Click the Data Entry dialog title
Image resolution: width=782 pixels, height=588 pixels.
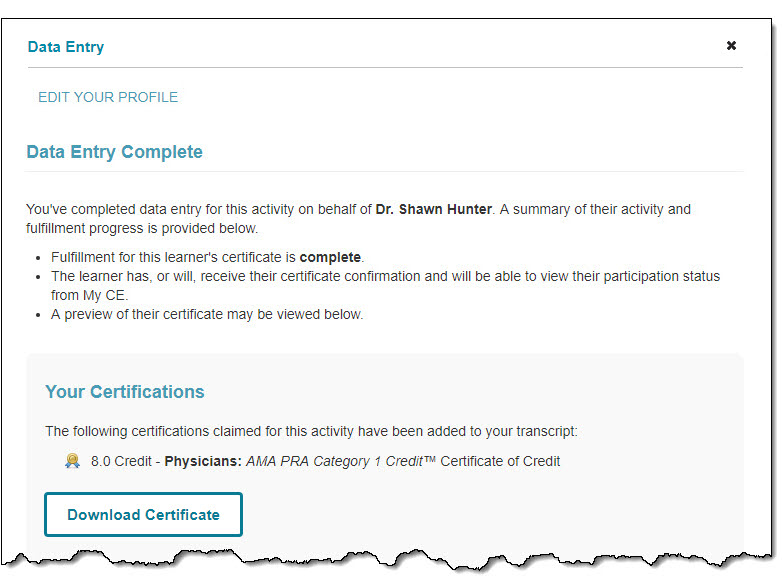click(66, 47)
